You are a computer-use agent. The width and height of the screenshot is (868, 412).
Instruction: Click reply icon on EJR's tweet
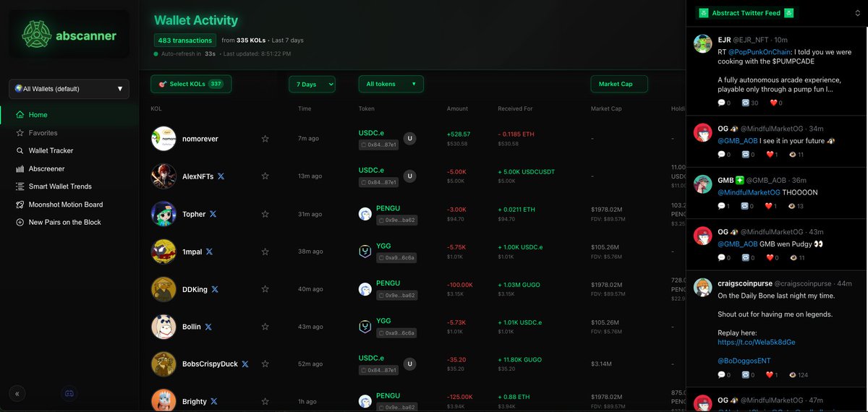(721, 103)
